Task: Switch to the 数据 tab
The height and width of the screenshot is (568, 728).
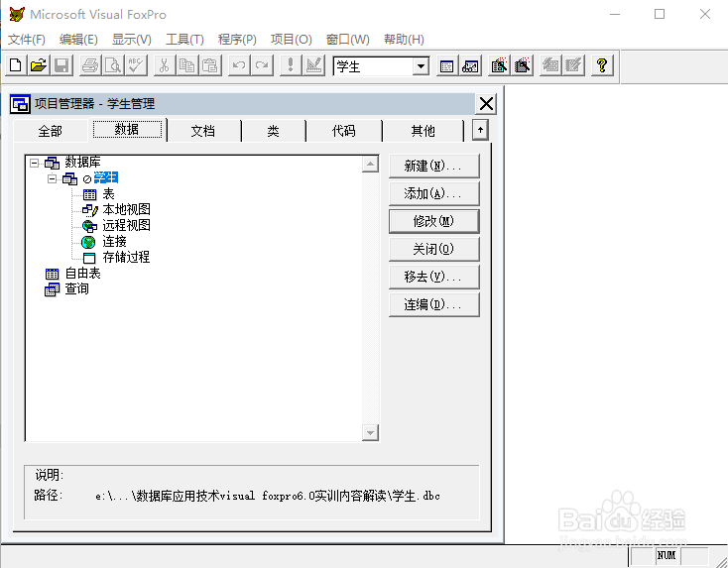Action: click(x=127, y=130)
